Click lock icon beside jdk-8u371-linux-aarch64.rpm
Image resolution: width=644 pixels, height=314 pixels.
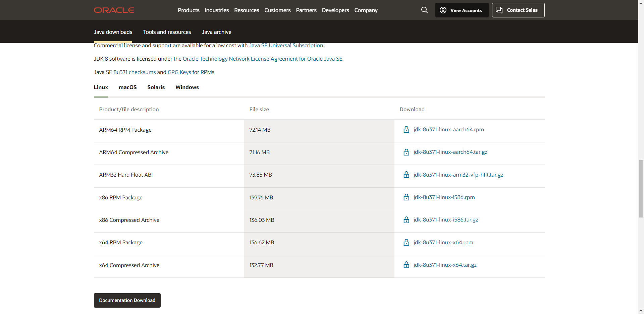click(406, 130)
